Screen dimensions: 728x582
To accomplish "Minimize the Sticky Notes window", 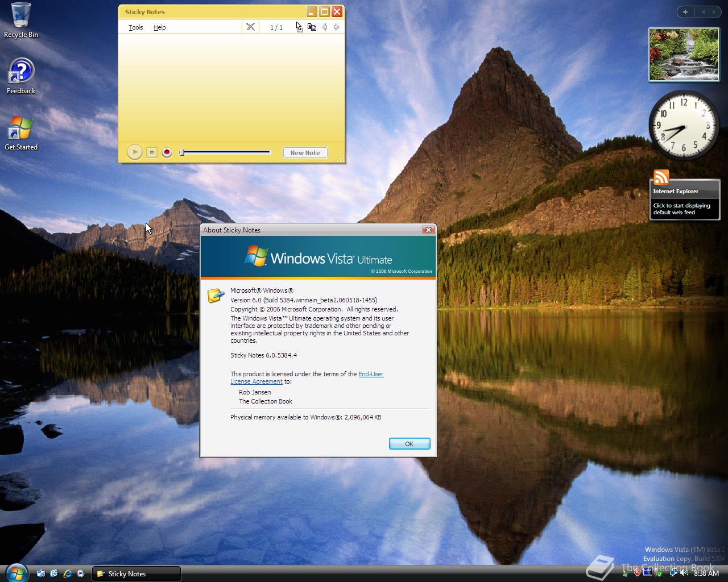I will coord(311,11).
